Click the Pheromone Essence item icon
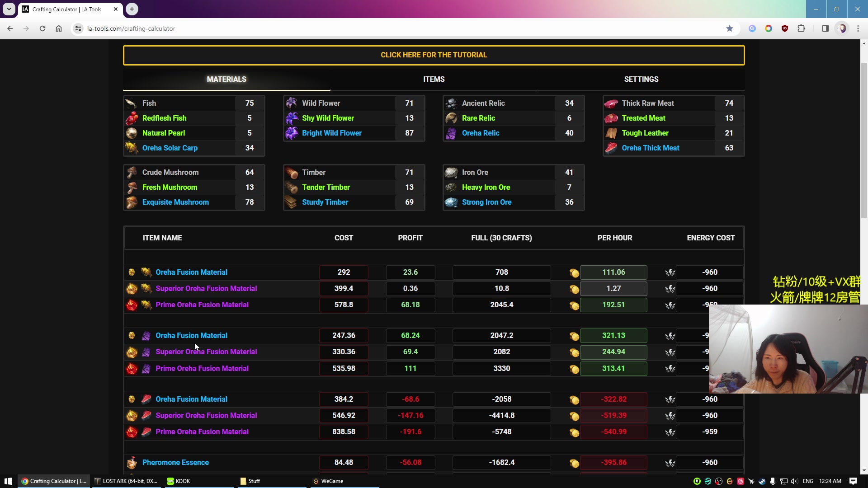Screen dimensions: 868x488 [x=132, y=462]
